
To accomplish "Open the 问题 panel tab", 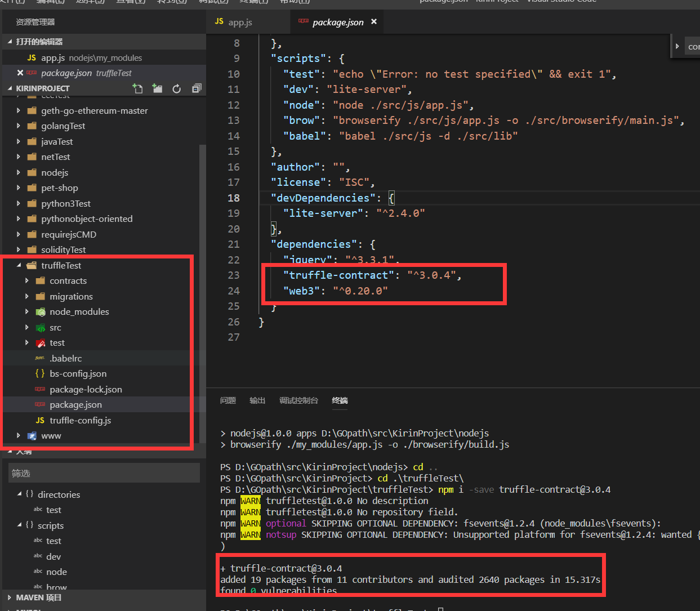I will click(x=228, y=400).
